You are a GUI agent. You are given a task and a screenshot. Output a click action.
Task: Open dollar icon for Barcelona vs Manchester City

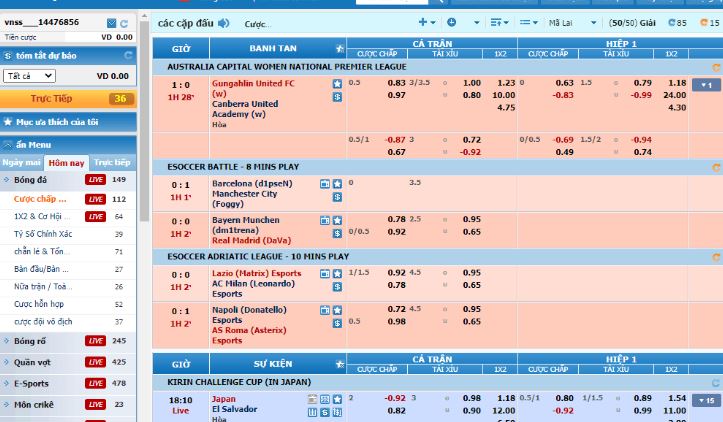tap(338, 197)
